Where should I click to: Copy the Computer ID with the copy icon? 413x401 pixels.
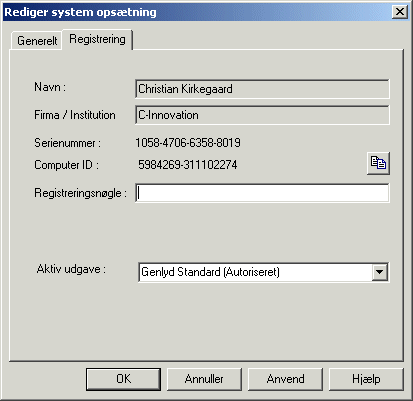378,163
